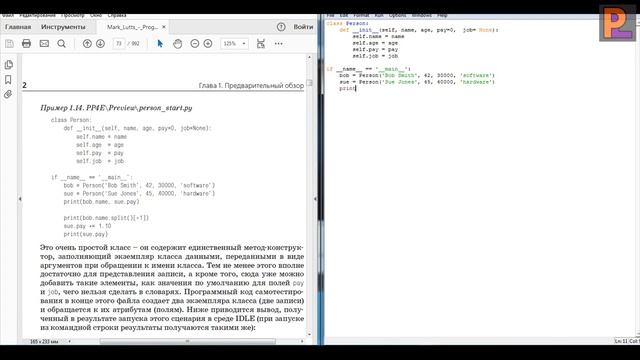This screenshot has width=640, height=360.
Task: Click the '165 x 233 мм' page size status
Action: [44, 341]
